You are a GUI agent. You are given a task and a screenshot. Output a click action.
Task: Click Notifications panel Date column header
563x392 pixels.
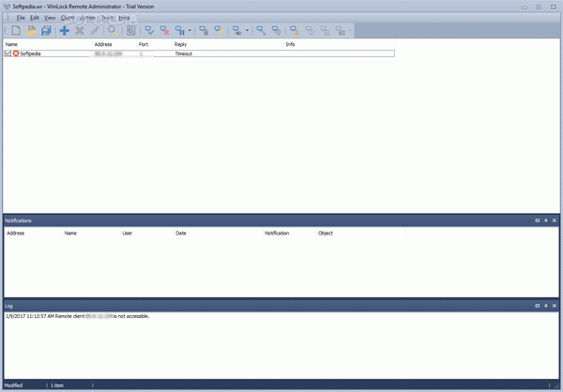point(218,234)
